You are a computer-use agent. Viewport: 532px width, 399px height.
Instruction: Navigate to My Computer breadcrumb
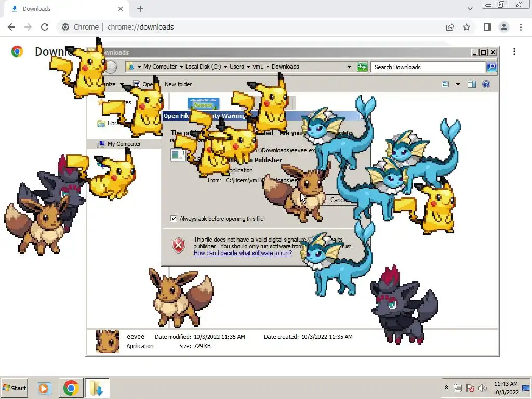coord(160,66)
